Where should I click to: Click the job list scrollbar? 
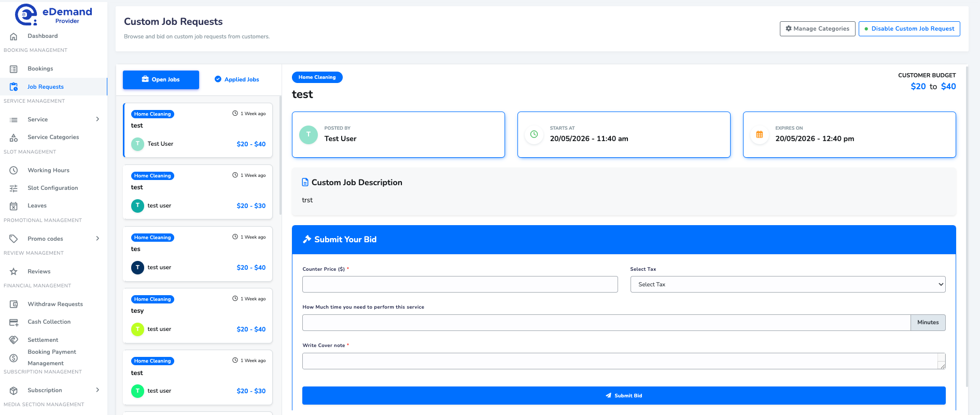click(280, 156)
